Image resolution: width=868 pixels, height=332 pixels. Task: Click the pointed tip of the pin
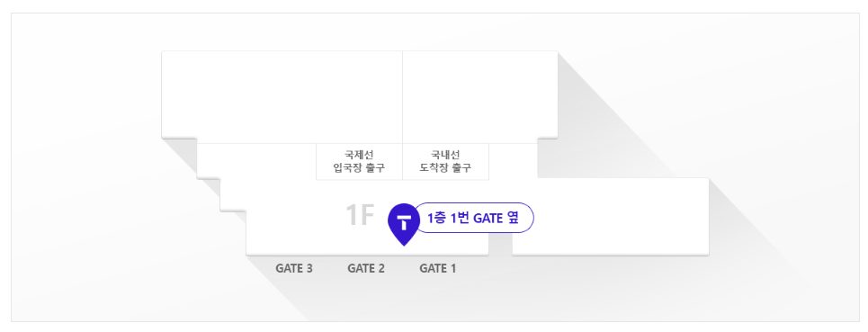(x=405, y=242)
